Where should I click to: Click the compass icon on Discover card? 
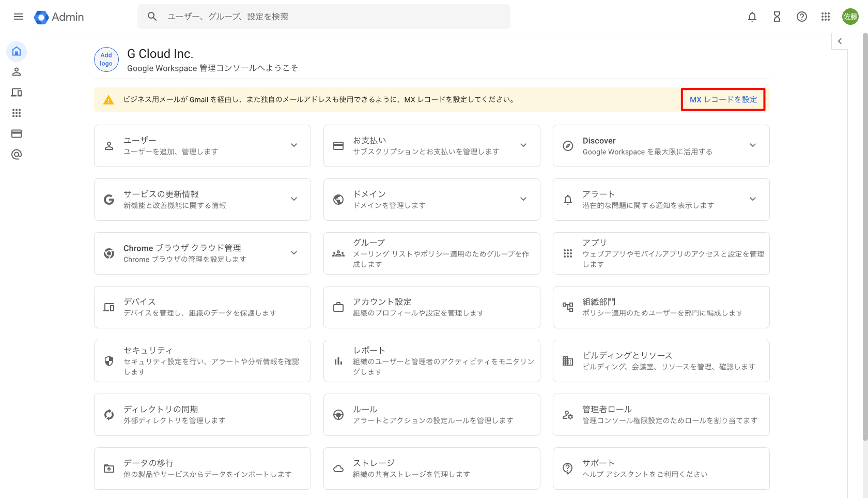(568, 146)
